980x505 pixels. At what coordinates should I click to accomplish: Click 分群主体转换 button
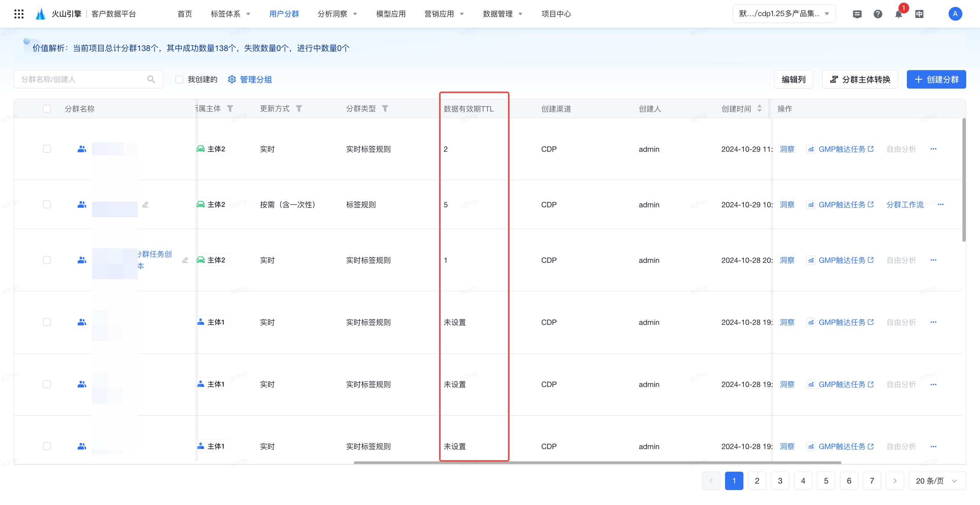[860, 79]
